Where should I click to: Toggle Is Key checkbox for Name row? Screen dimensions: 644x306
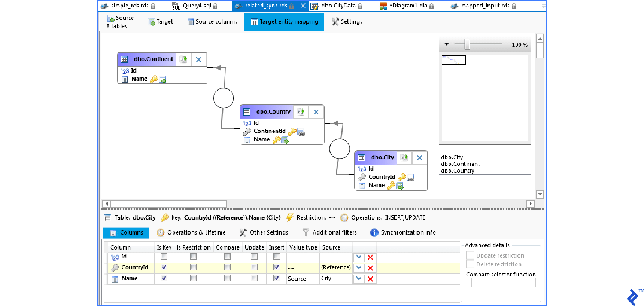(x=164, y=278)
